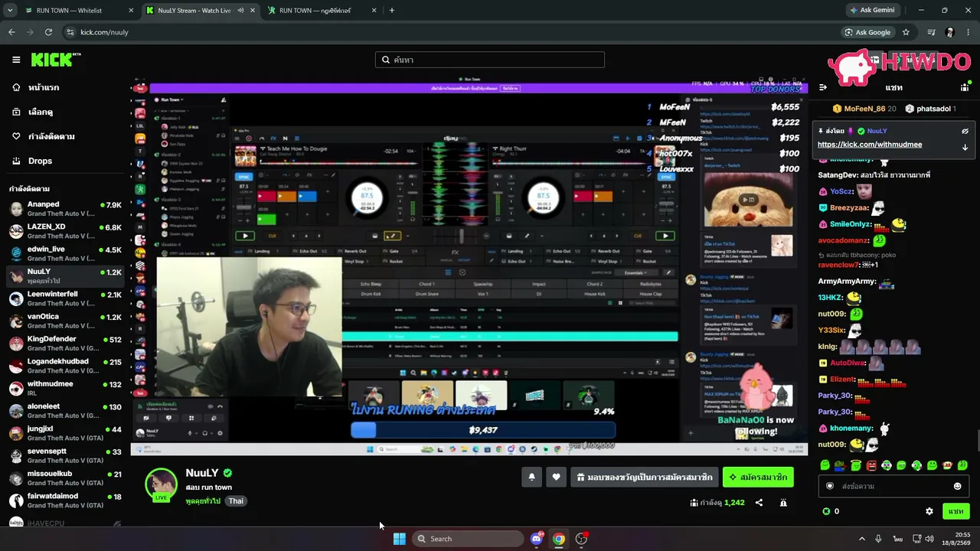Screen dimensions: 980x551
Task: Open Ananped's channel from followed list
Action: 65,209
